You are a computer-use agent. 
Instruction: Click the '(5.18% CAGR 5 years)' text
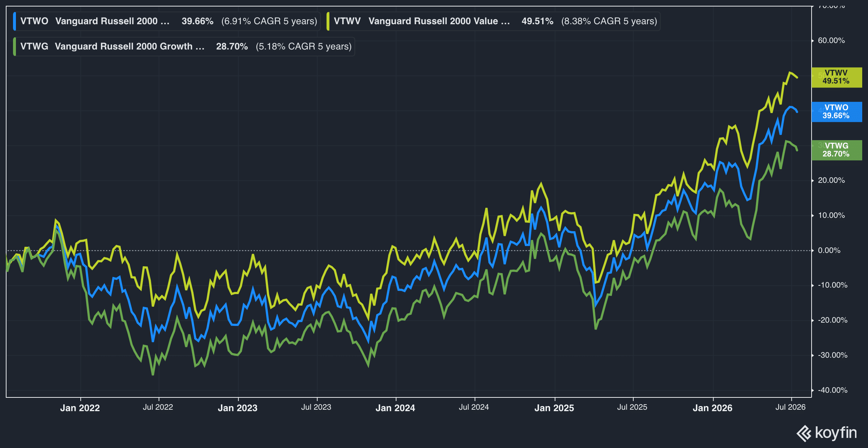click(x=304, y=47)
